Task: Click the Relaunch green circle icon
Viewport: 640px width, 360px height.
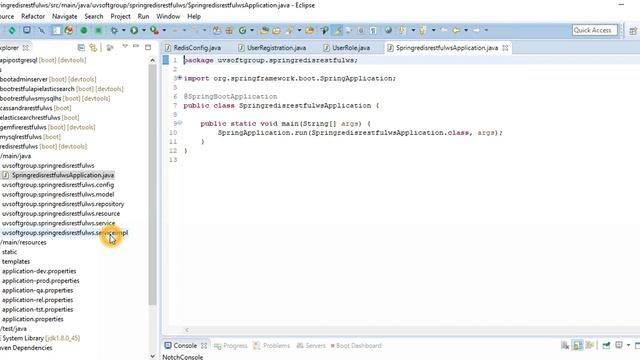Action: point(84,30)
